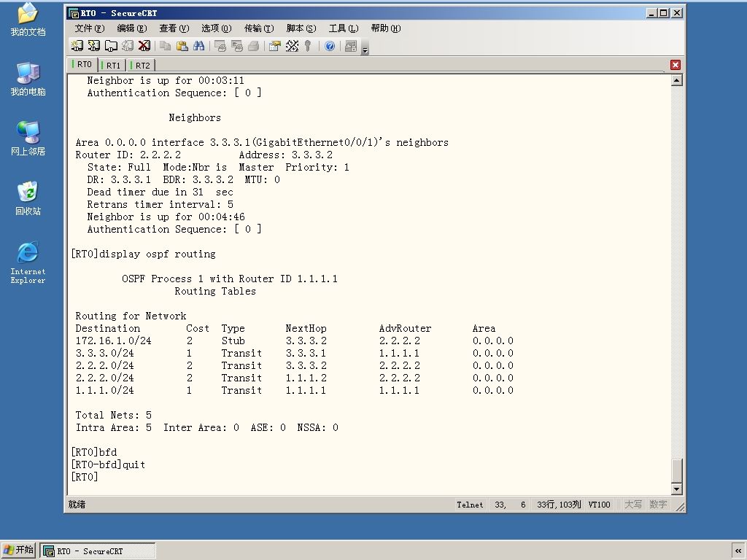Click the Find binoculars toolbar icon
This screenshot has width=747, height=560.
[x=198, y=46]
